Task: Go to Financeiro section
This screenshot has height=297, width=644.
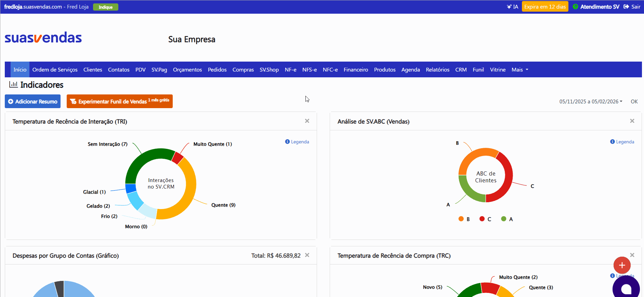Action: coord(356,69)
